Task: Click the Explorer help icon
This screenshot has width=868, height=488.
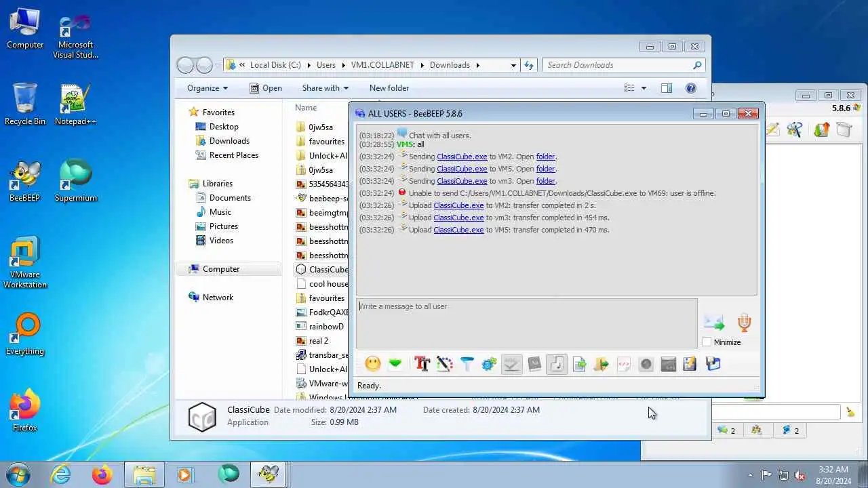Action: point(691,88)
